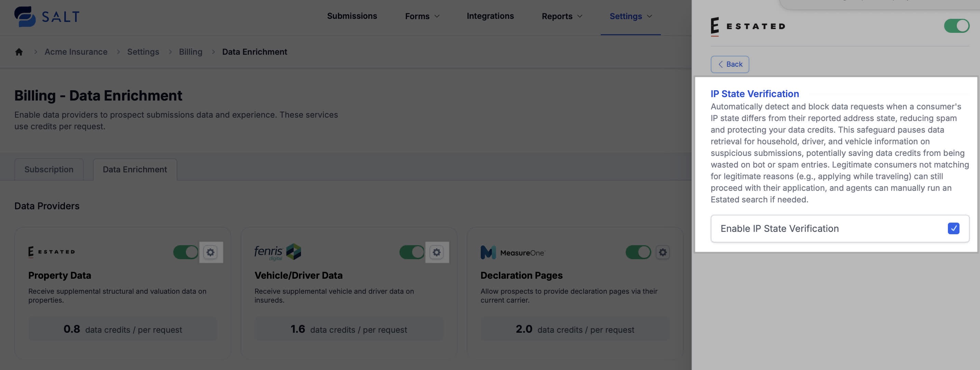
Task: Uncheck Enable IP State Verification checkbox
Action: tap(953, 228)
